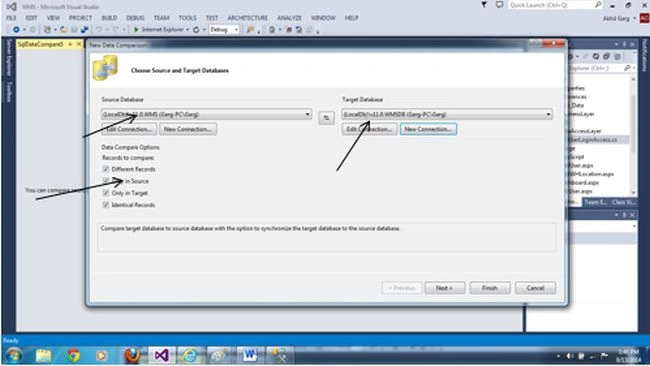Click the volume icon in system tray
The height and width of the screenshot is (366, 650).
click(570, 356)
